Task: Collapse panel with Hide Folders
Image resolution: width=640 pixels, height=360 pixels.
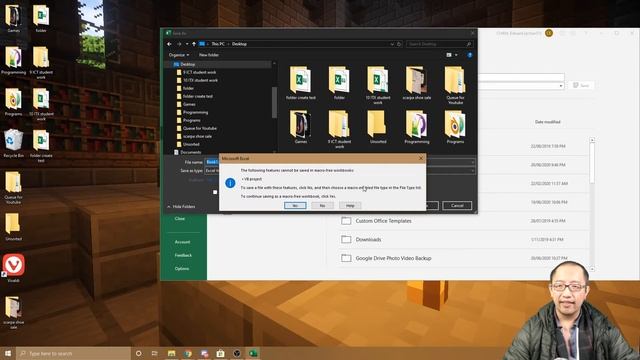Action: tap(181, 207)
